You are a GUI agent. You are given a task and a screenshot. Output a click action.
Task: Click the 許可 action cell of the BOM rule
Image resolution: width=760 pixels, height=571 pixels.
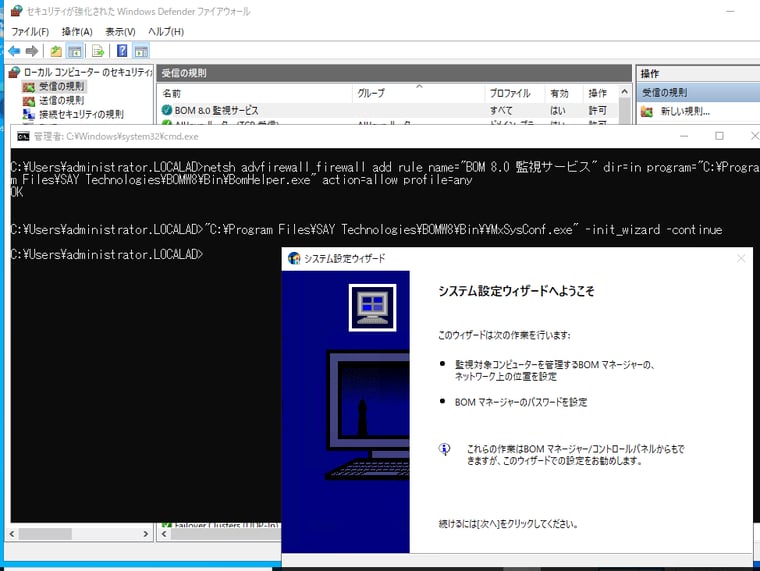597,111
